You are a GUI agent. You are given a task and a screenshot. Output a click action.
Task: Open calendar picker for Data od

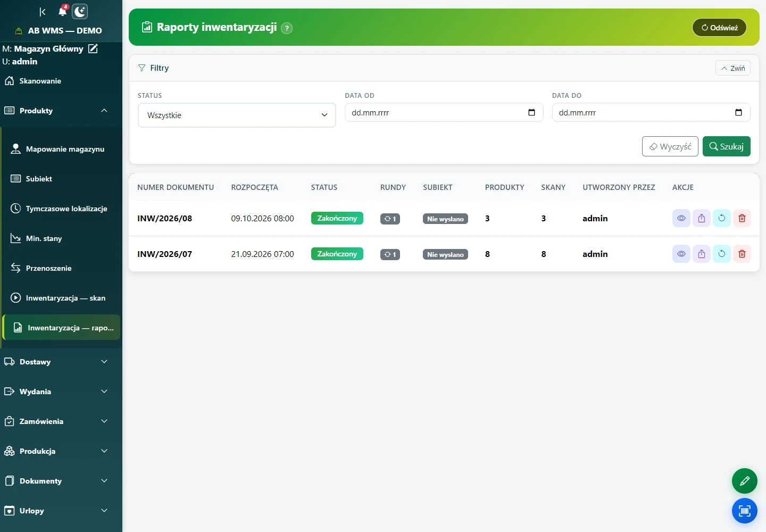[x=531, y=112]
